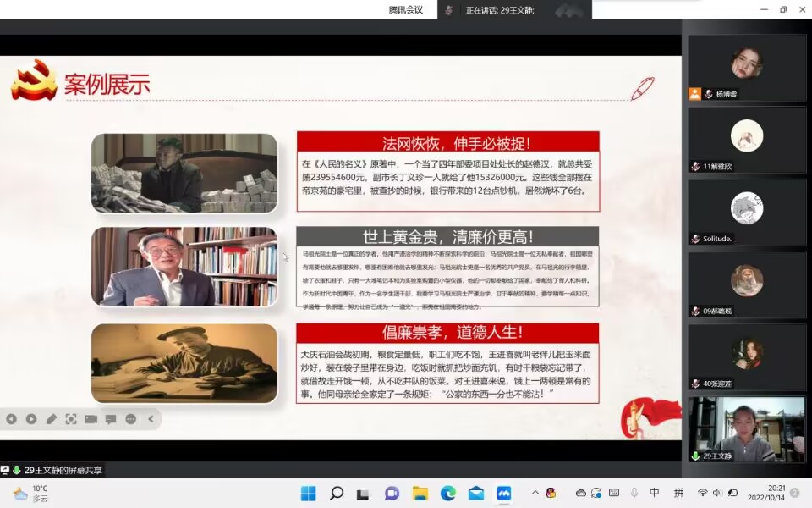
Task: Select the pen annotation tool
Action: click(51, 418)
